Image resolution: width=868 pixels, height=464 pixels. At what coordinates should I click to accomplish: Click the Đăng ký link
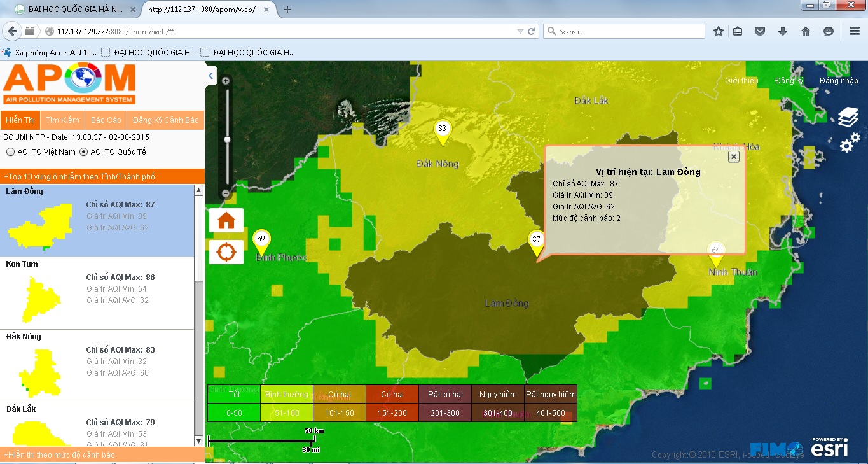click(789, 81)
